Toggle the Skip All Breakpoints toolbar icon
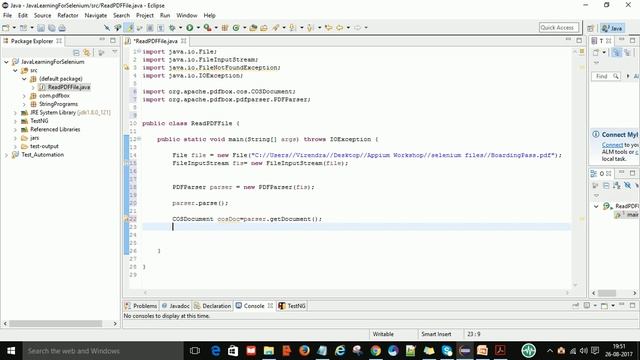This screenshot has height=360, width=640. tap(107, 28)
